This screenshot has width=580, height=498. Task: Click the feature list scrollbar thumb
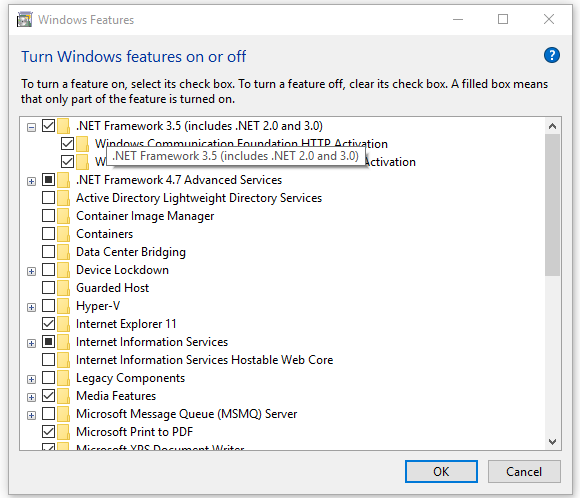pyautogui.click(x=552, y=205)
